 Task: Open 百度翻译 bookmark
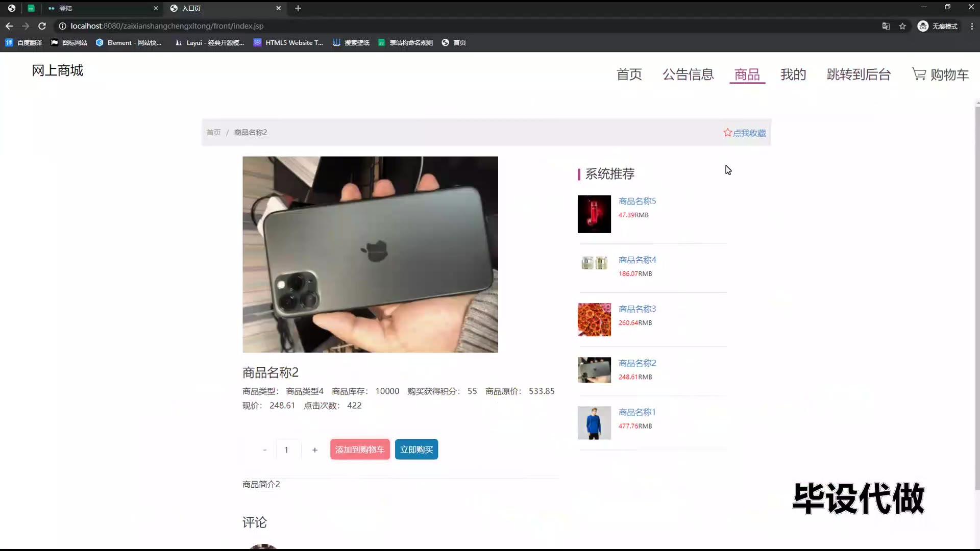(24, 43)
